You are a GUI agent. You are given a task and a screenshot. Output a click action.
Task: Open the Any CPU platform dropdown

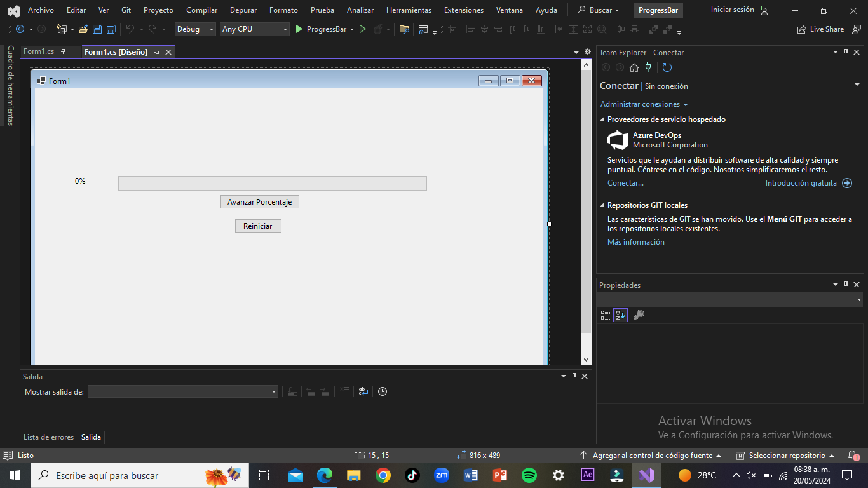point(254,29)
